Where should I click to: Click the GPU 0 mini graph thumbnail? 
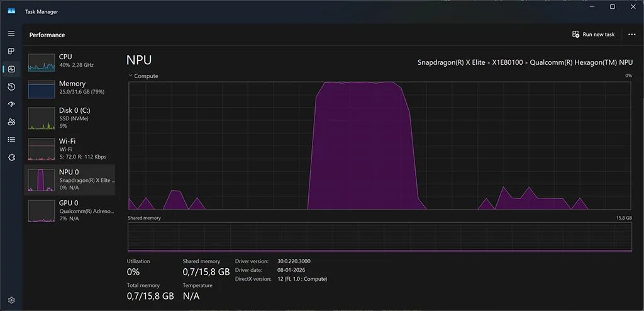point(42,211)
